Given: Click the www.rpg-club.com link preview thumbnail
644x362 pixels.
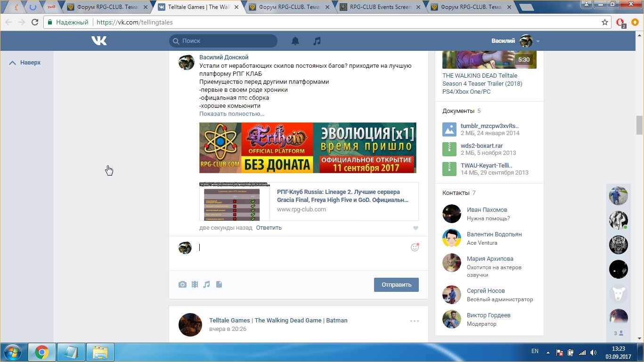Looking at the screenshot, I should 235,201.
